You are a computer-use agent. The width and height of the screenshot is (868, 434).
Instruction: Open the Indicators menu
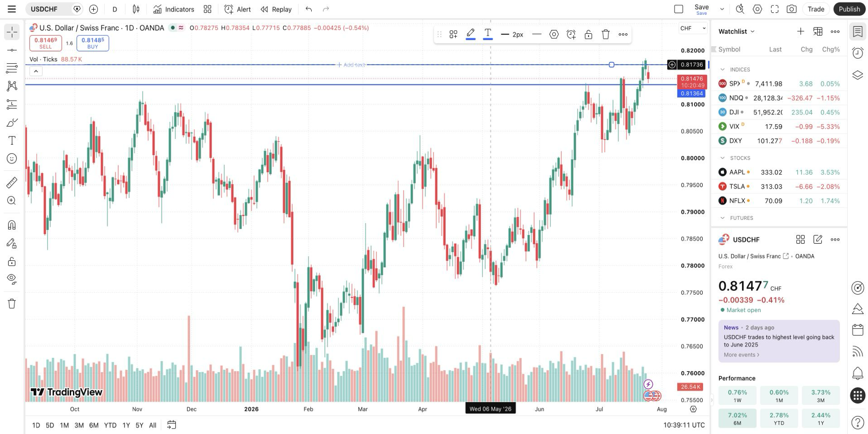pyautogui.click(x=174, y=9)
